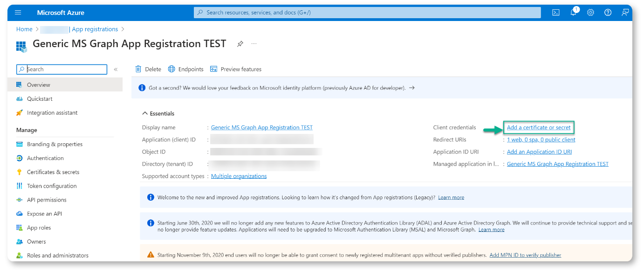Click the Application (client) ID value
The width and height of the screenshot is (644, 273).
point(262,140)
